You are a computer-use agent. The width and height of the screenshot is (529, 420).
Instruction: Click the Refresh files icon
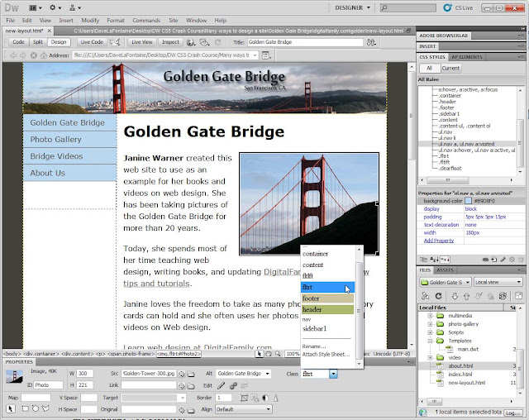click(438, 296)
